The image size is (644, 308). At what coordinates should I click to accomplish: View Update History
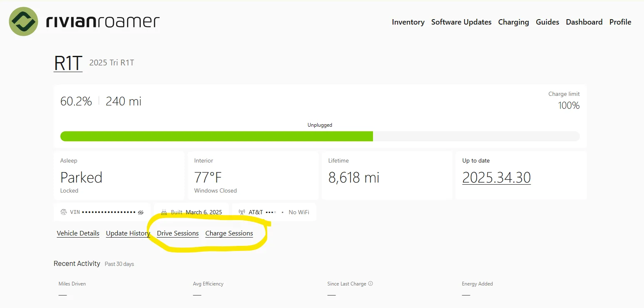tap(128, 233)
